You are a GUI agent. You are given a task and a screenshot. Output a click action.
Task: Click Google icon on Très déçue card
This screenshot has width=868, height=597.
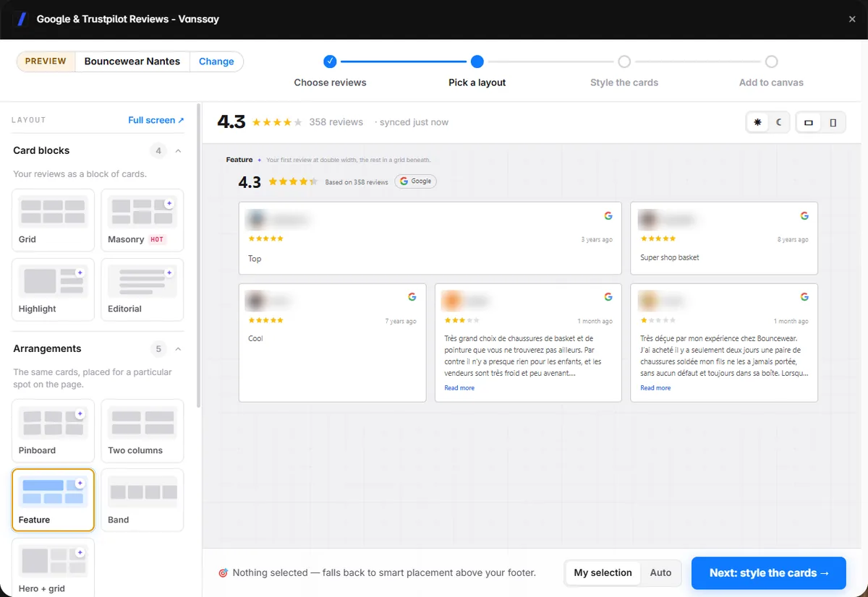804,296
